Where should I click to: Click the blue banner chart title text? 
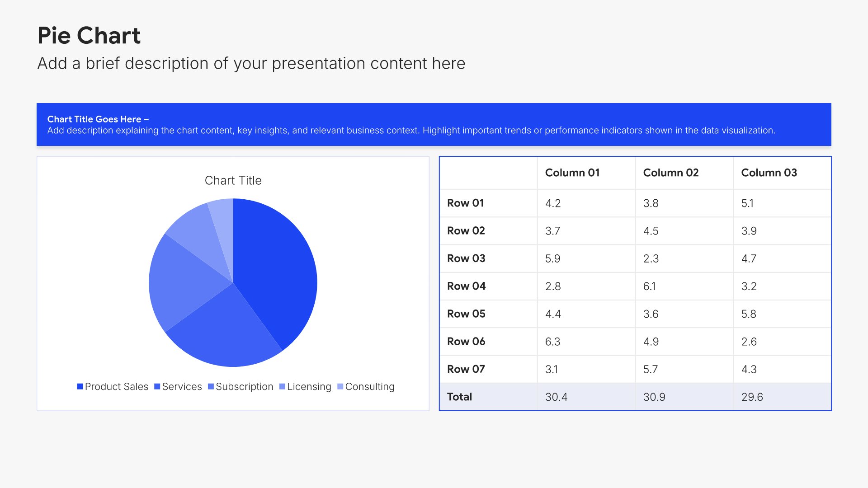(98, 119)
